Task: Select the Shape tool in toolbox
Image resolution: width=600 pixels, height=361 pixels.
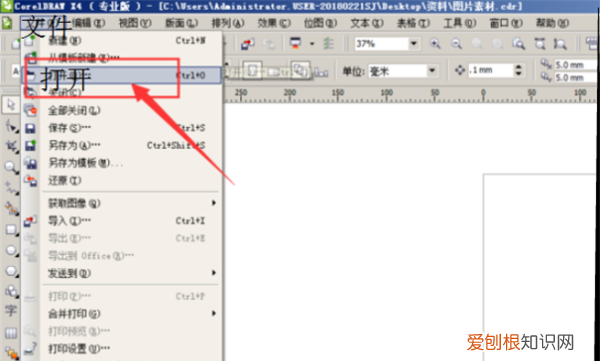Action: (11, 126)
